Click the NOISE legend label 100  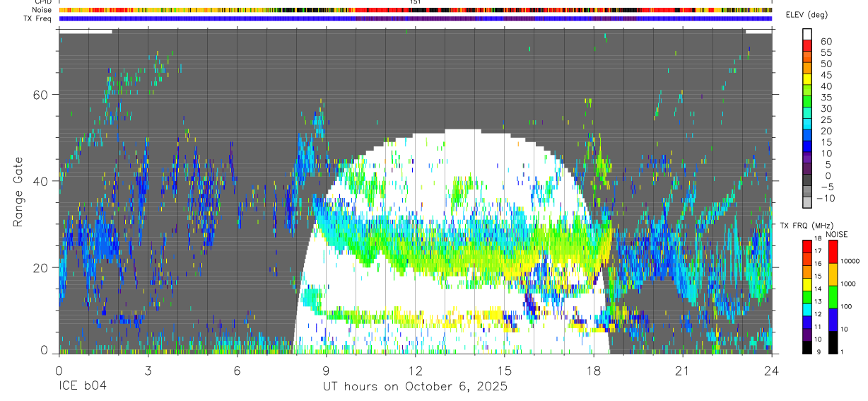(848, 306)
